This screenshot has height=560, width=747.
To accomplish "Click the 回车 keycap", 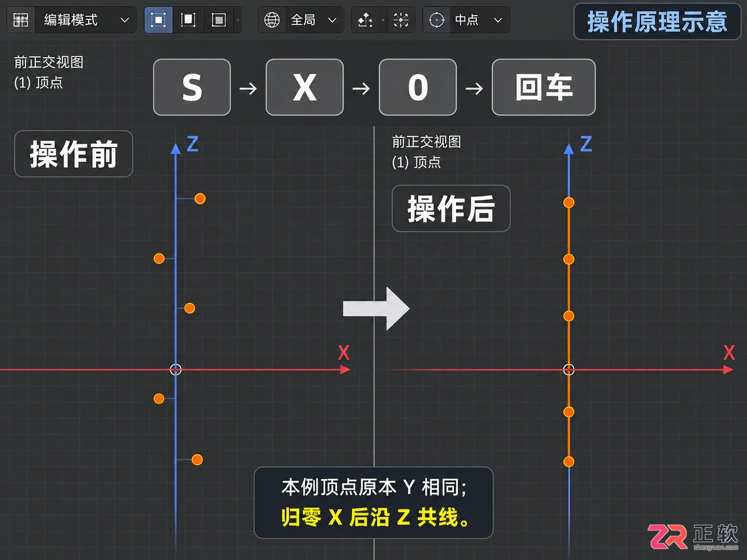I will (x=544, y=87).
